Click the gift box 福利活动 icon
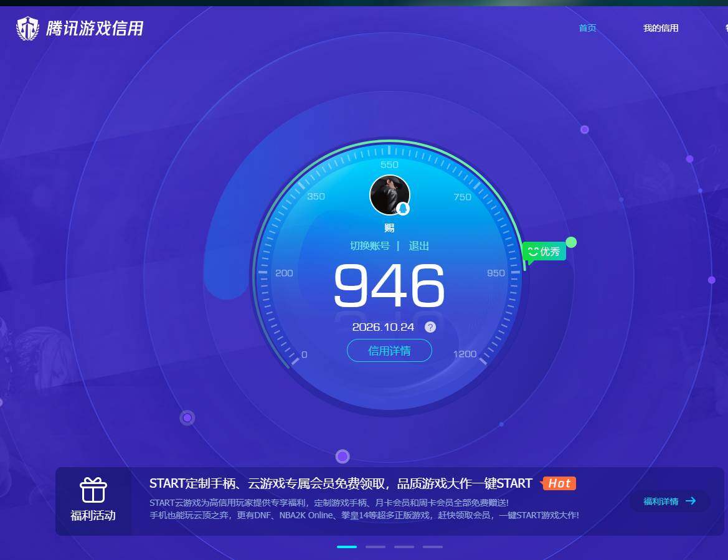The image size is (728, 560). (x=93, y=490)
